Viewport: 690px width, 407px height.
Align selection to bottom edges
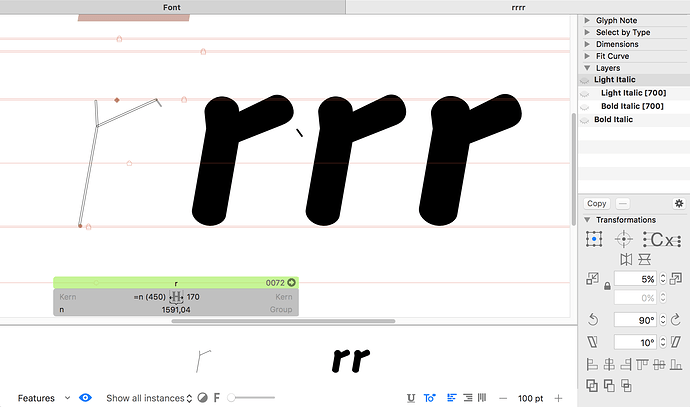click(x=676, y=364)
